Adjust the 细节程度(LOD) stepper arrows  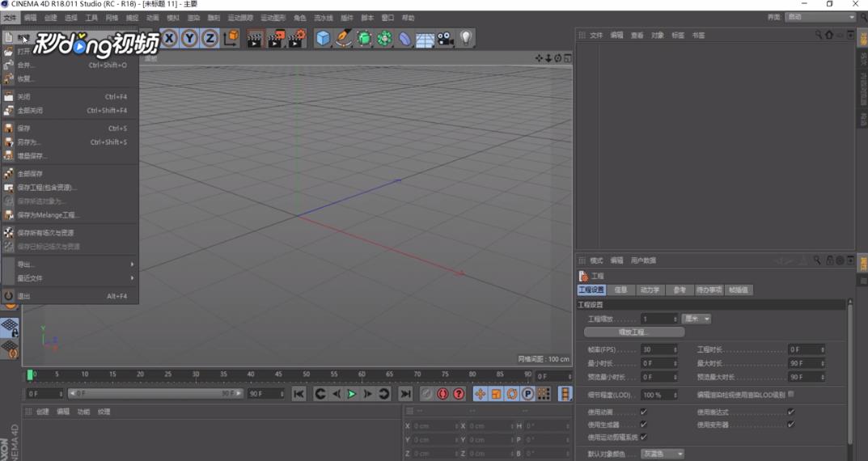[675, 395]
